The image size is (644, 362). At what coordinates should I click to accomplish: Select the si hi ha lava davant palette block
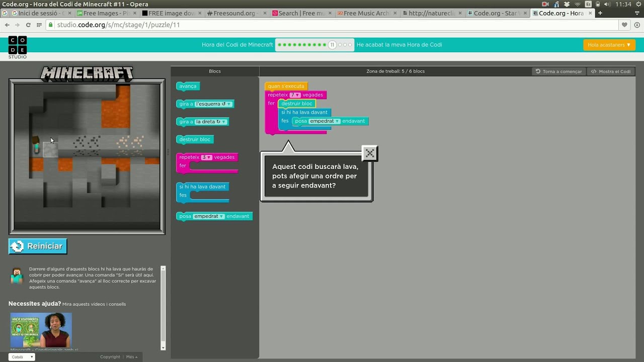(x=203, y=187)
